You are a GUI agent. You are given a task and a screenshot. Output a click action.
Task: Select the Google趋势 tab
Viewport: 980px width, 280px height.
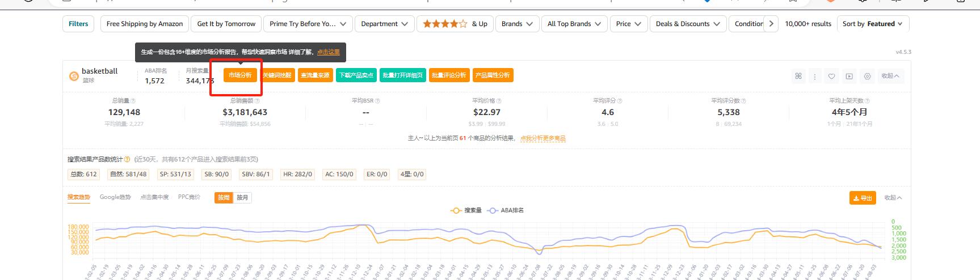[115, 197]
